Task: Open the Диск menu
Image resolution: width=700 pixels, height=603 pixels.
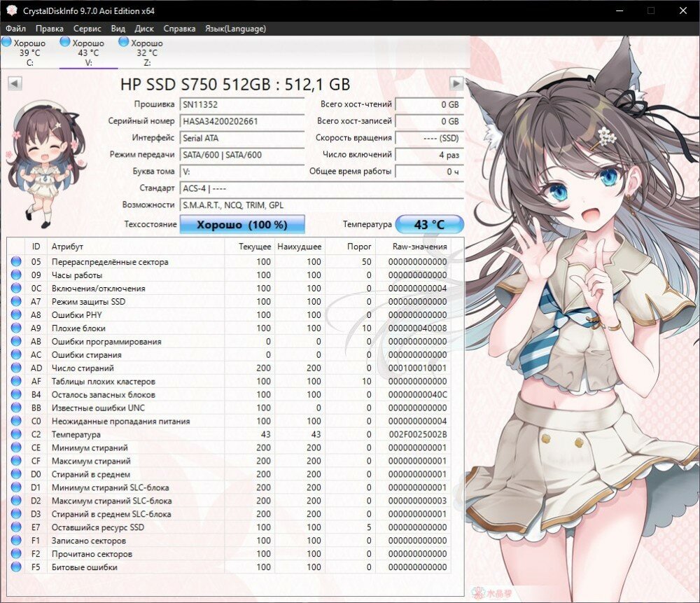Action: (x=143, y=29)
